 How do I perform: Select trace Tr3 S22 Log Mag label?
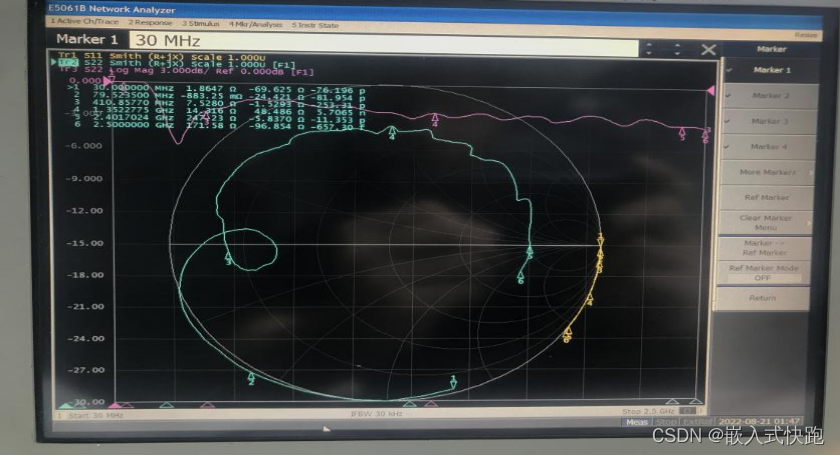[185, 71]
